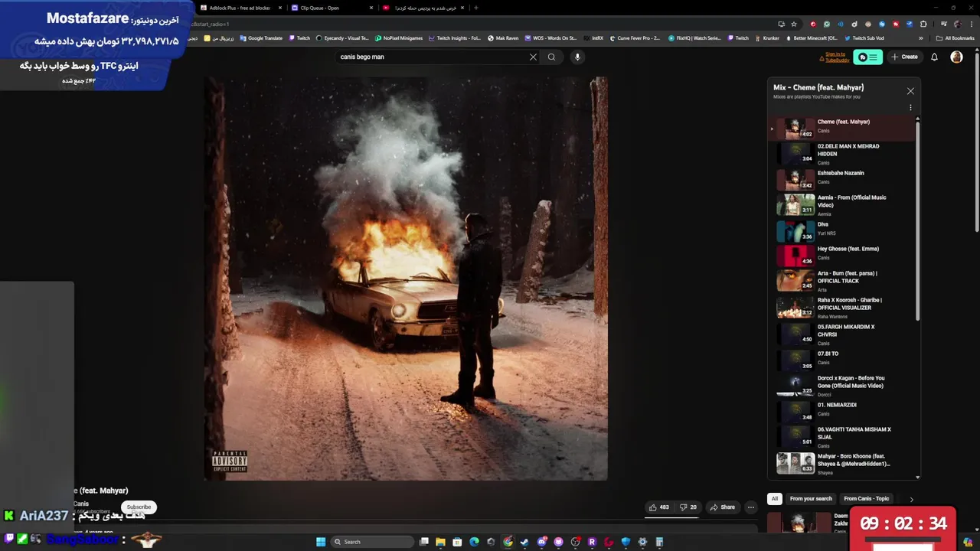This screenshot has width=980, height=551.
Task: Select the 'All' filter chip
Action: (774, 499)
